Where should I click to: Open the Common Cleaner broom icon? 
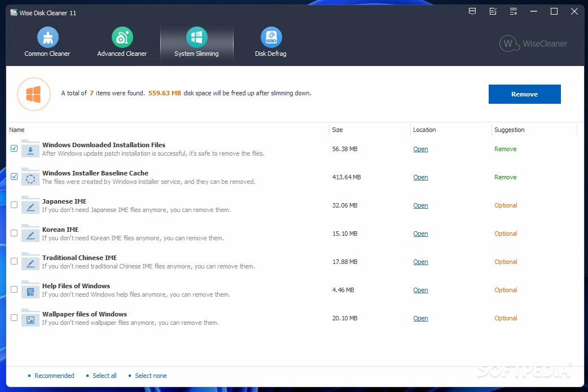[47, 37]
